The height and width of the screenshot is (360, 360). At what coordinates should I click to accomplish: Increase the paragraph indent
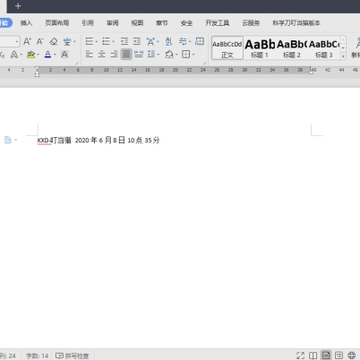tap(137, 42)
